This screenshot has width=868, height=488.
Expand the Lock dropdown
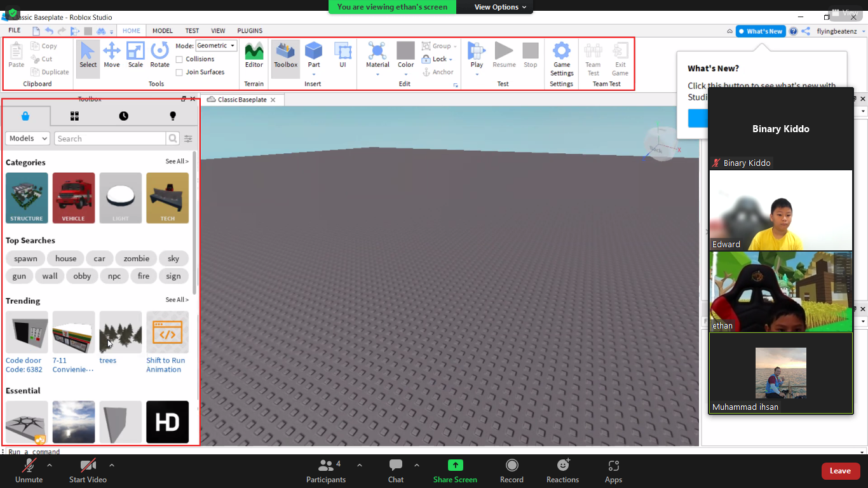451,59
